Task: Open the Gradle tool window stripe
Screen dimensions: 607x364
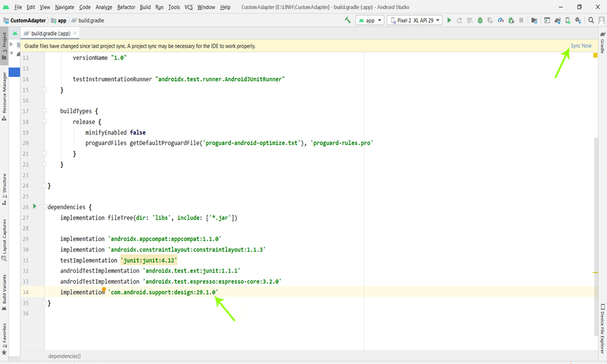Action: click(x=602, y=42)
